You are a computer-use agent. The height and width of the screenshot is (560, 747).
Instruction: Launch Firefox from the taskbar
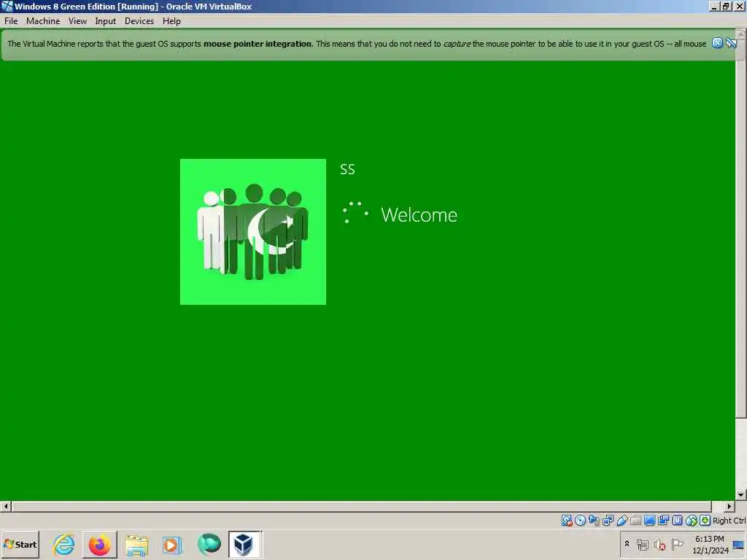(99, 544)
